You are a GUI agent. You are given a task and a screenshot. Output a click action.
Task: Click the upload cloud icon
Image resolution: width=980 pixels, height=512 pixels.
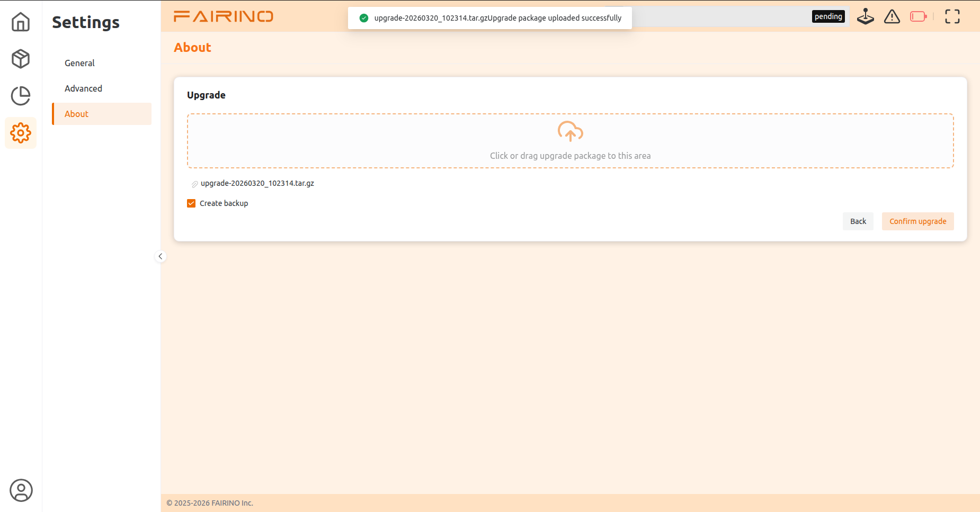[x=570, y=131]
